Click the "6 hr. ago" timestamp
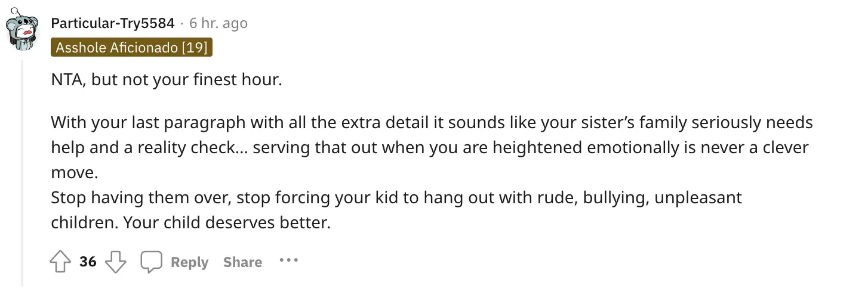The height and width of the screenshot is (304, 868). [x=218, y=23]
